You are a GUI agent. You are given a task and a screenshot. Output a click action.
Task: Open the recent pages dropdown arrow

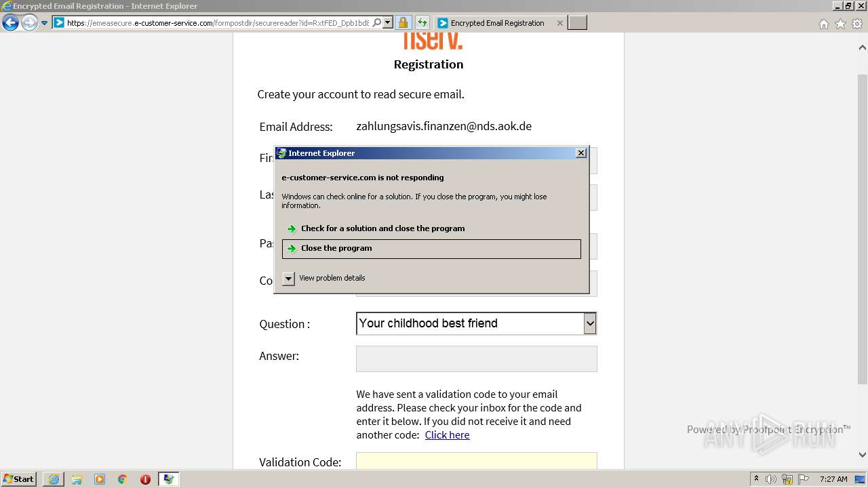(45, 23)
